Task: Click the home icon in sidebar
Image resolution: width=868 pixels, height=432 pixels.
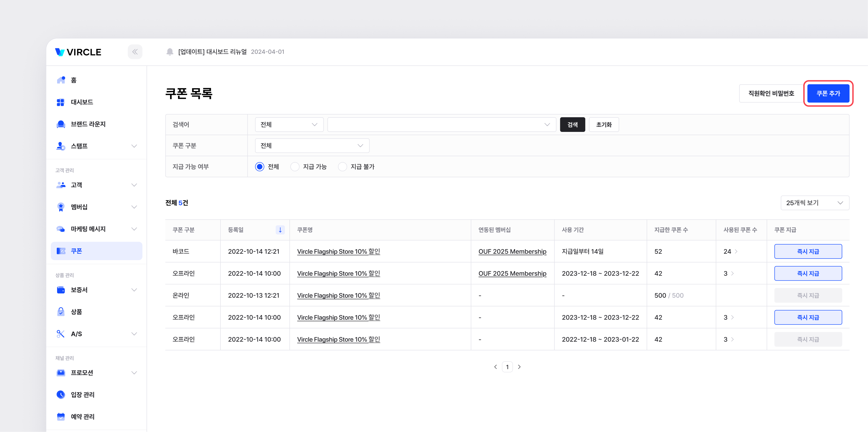Action: pyautogui.click(x=61, y=80)
